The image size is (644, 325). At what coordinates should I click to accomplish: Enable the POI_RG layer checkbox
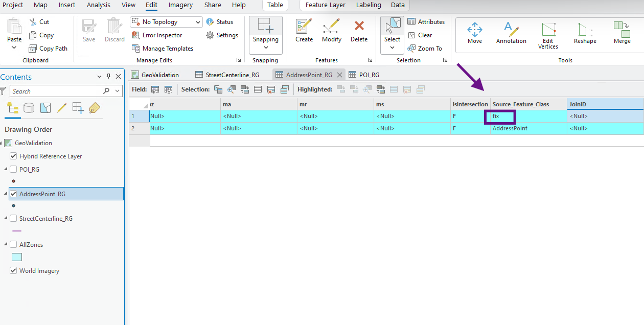tap(13, 170)
